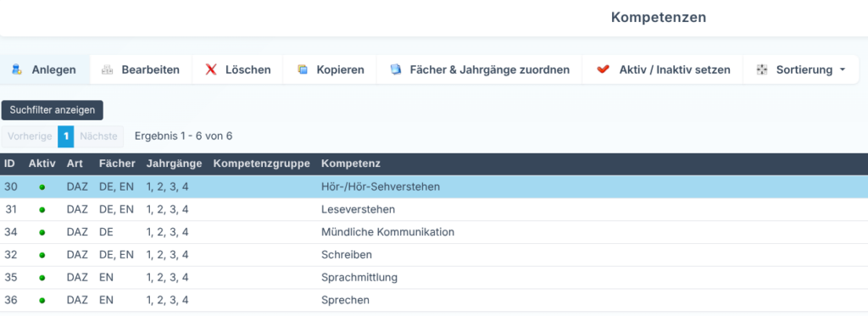The height and width of the screenshot is (316, 868).
Task: Click Jahrgänge 1, 2, 3, 4 in Schreiben row
Action: coord(167,255)
